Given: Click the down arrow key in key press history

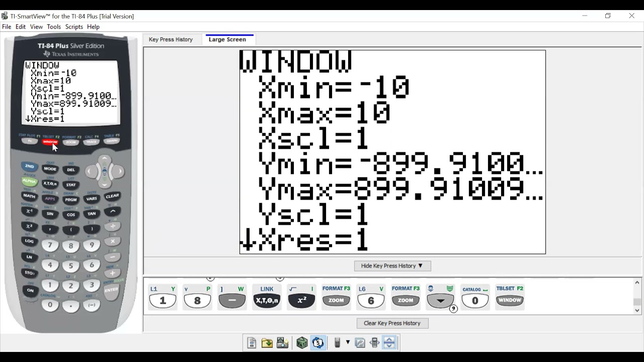Looking at the screenshot, I should pyautogui.click(x=440, y=301).
